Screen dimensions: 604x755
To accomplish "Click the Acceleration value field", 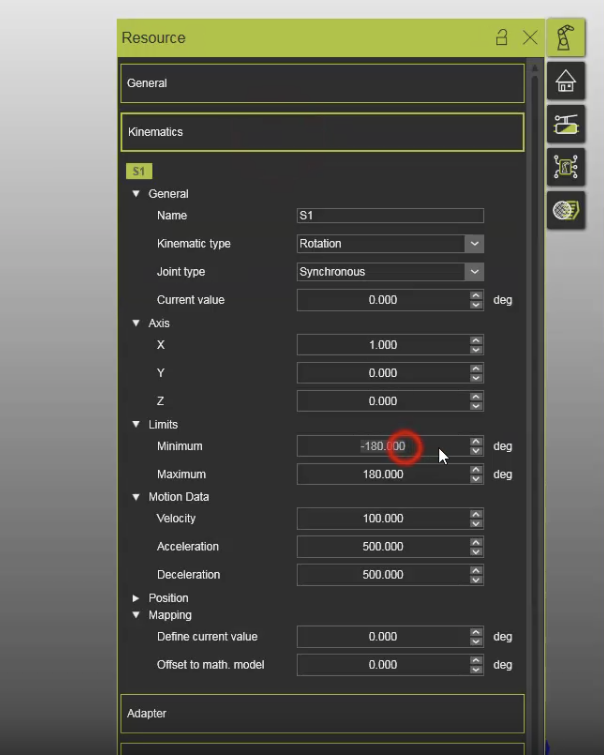I will tap(383, 547).
